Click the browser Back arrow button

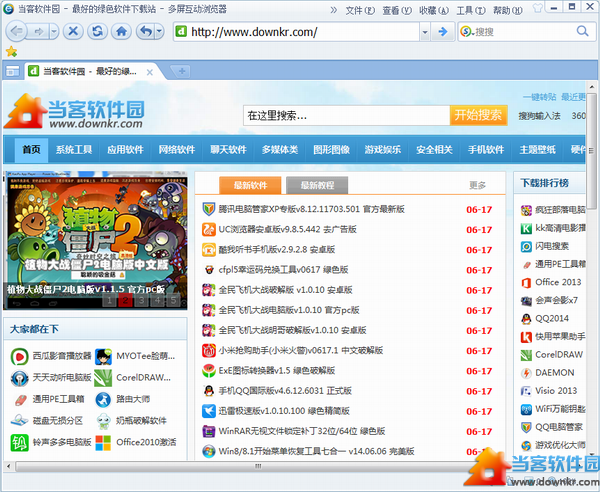pyautogui.click(x=16, y=31)
